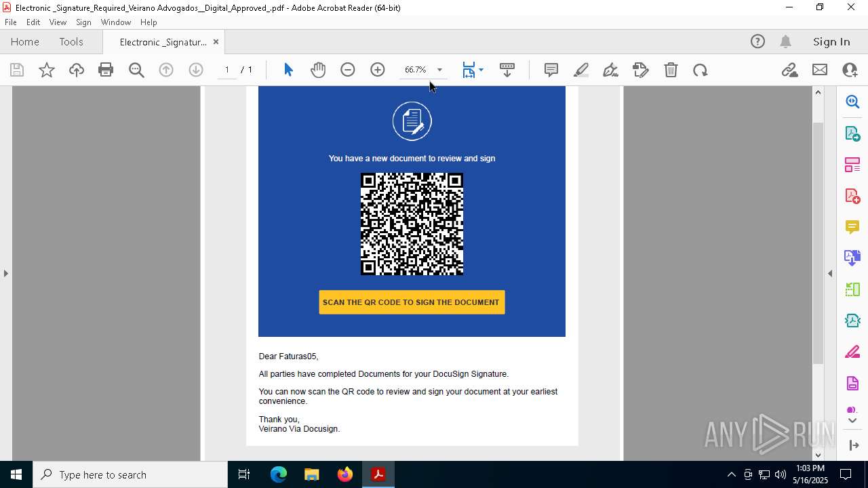Screen dimensions: 868x488
Task: Share a link to this file
Action: coord(790,70)
